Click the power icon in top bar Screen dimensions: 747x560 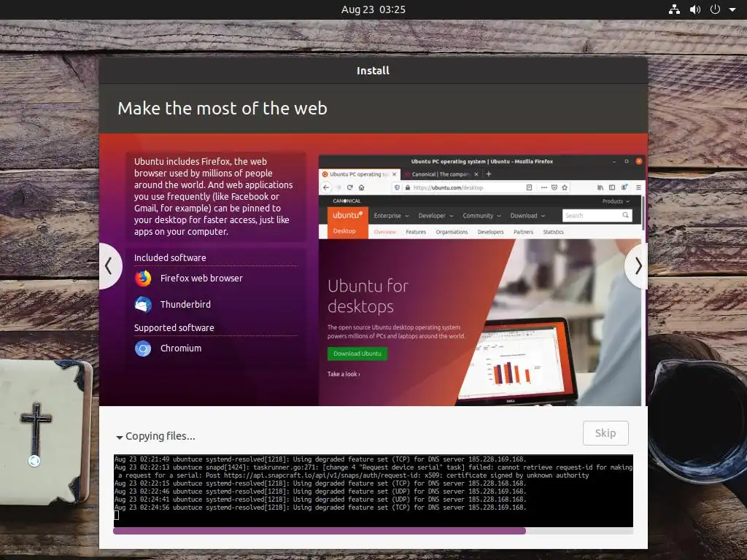click(x=715, y=9)
